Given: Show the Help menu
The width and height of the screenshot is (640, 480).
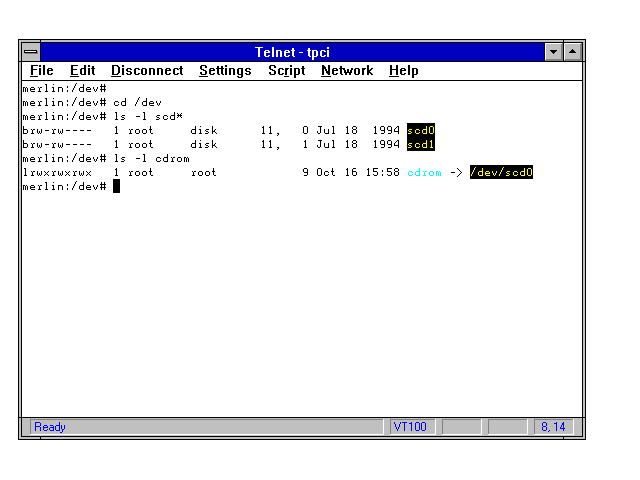Looking at the screenshot, I should coord(403,71).
